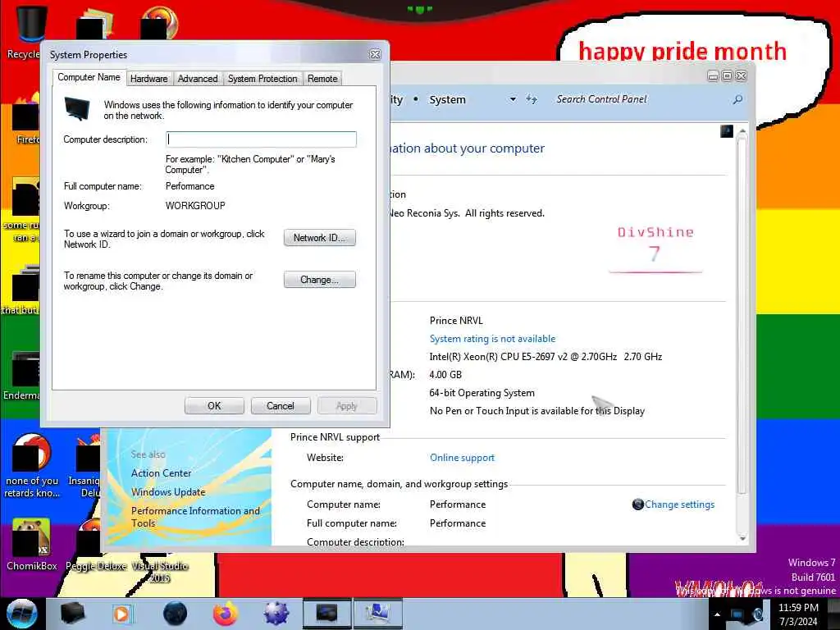Switch to the Advanced tab
This screenshot has height=630, width=840.
click(x=198, y=79)
